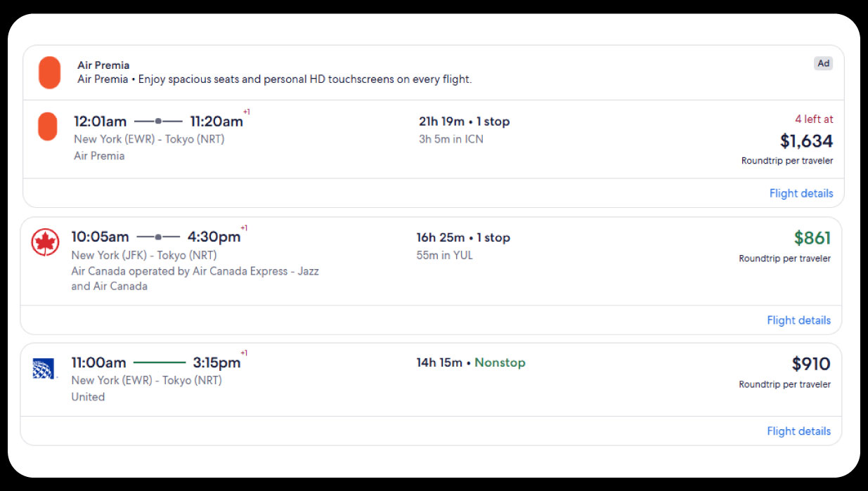The height and width of the screenshot is (491, 868).
Task: Open Flight details for the Air Premia flight
Action: tap(801, 193)
